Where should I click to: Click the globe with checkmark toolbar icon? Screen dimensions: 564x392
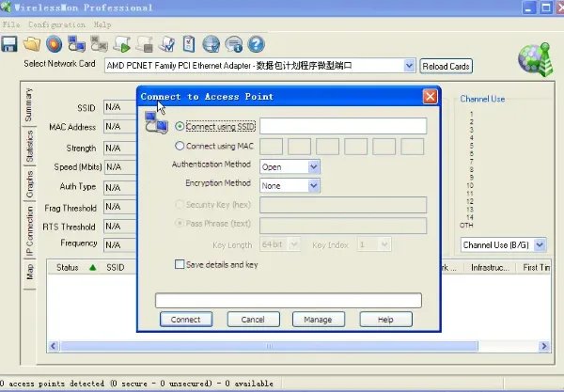(211, 44)
